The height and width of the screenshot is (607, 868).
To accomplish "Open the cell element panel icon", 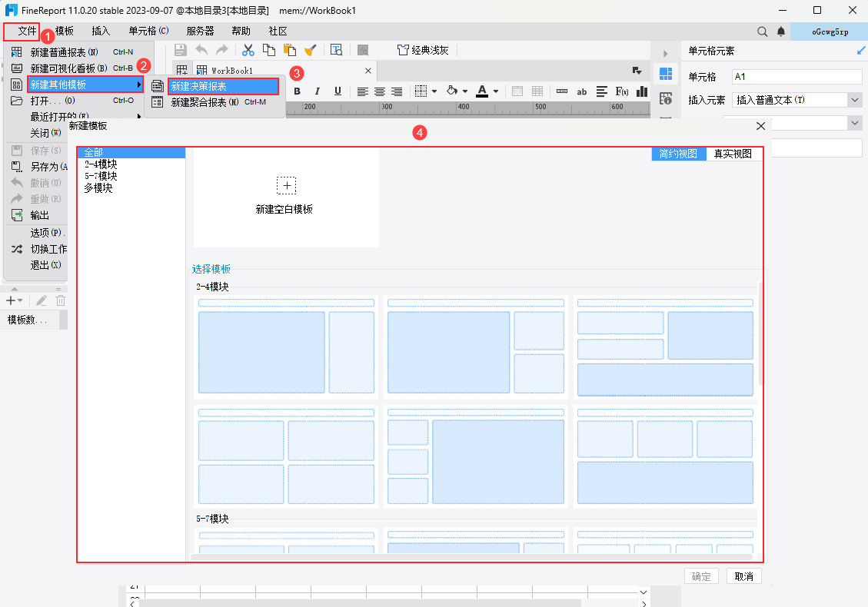I will [666, 73].
